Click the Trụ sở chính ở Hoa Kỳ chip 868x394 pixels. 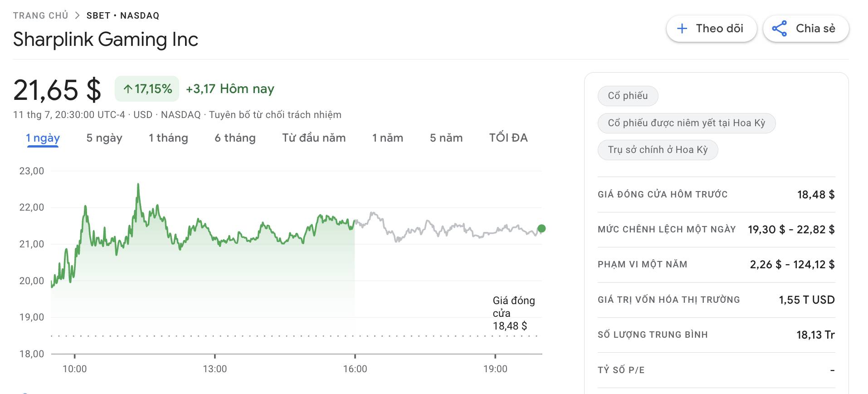(658, 150)
